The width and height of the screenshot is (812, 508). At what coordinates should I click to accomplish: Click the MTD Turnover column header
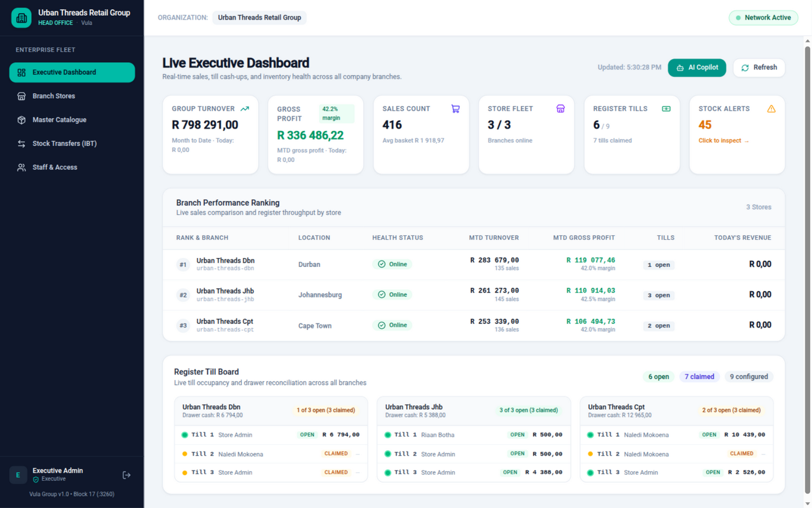[494, 238]
